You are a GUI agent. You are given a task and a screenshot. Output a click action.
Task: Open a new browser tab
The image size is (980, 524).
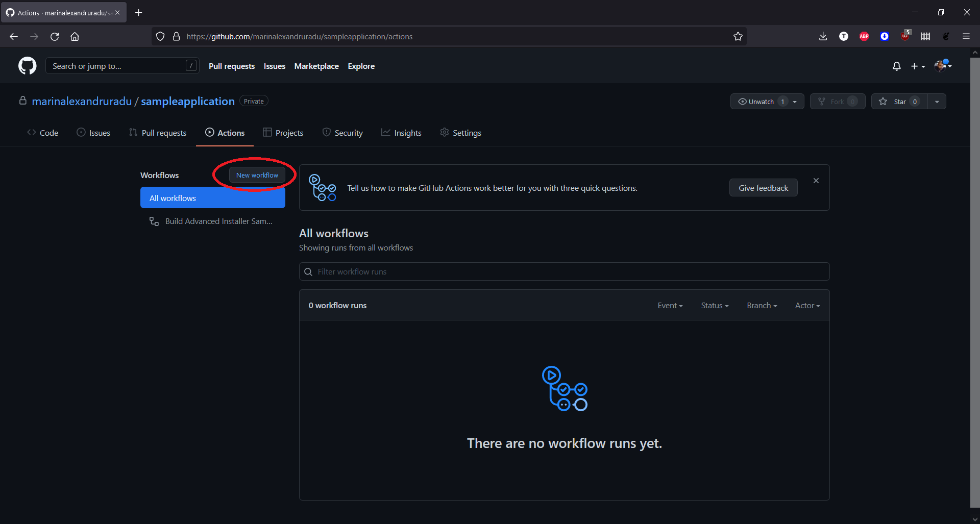138,12
